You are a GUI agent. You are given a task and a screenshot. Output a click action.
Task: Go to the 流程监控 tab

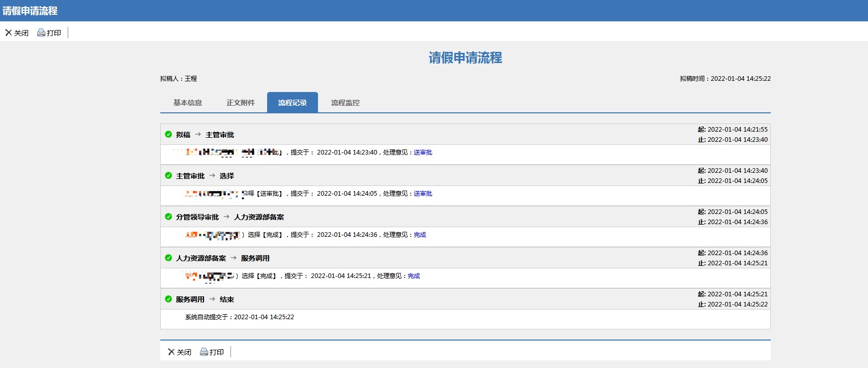click(x=345, y=103)
